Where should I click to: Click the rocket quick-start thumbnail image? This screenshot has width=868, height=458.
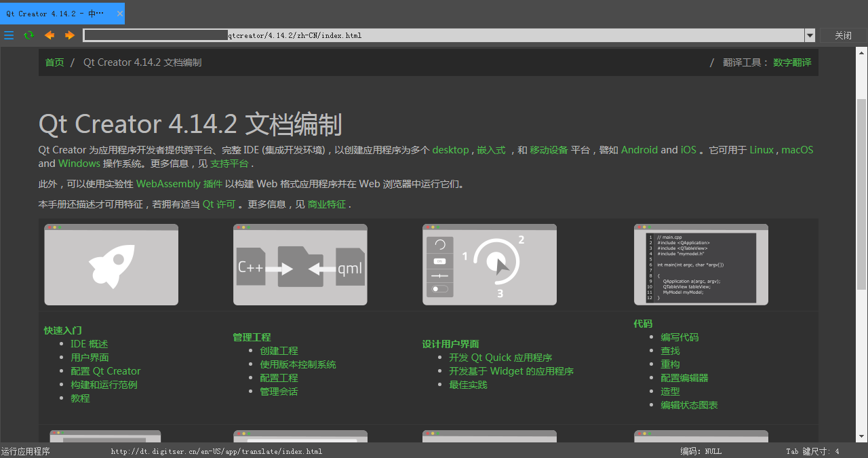[111, 264]
